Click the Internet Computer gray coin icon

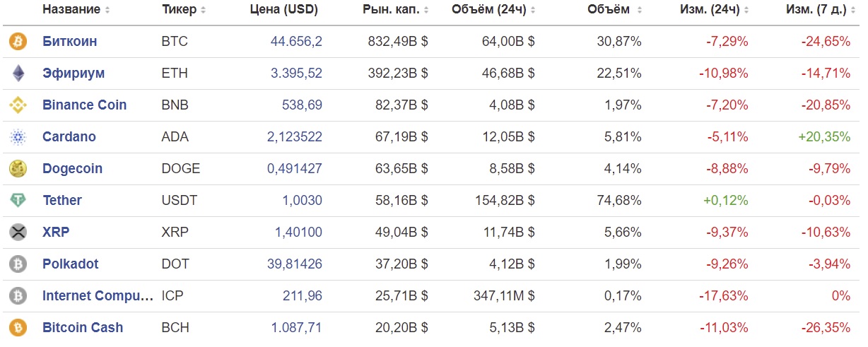(17, 296)
